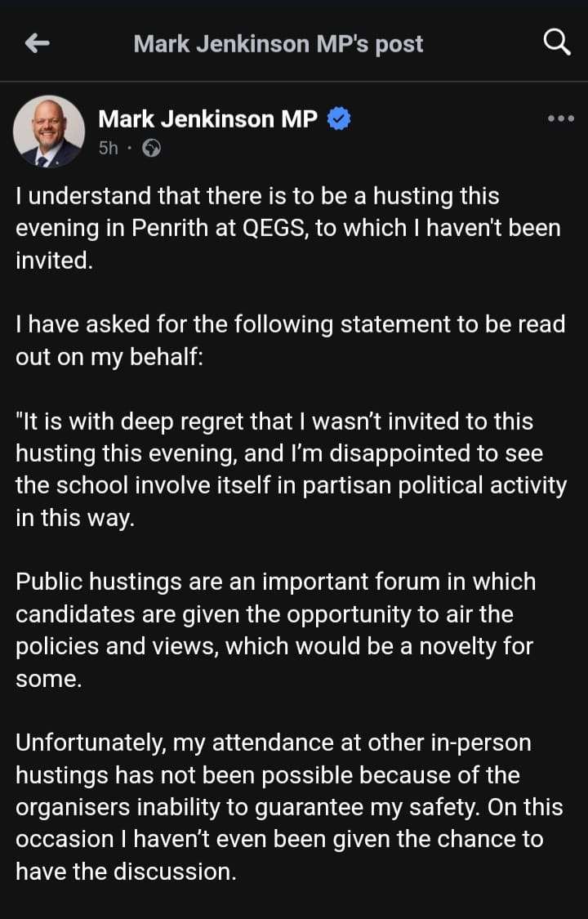Screen dimensions: 588x919
Task: Open search with the magnifying glass
Action: pos(556,42)
